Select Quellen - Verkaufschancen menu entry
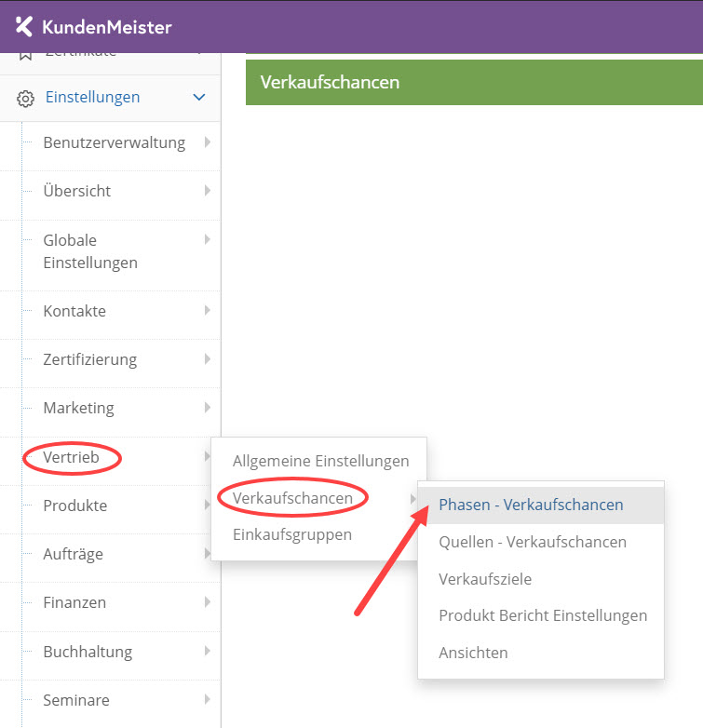This screenshot has width=703, height=728. [x=533, y=542]
